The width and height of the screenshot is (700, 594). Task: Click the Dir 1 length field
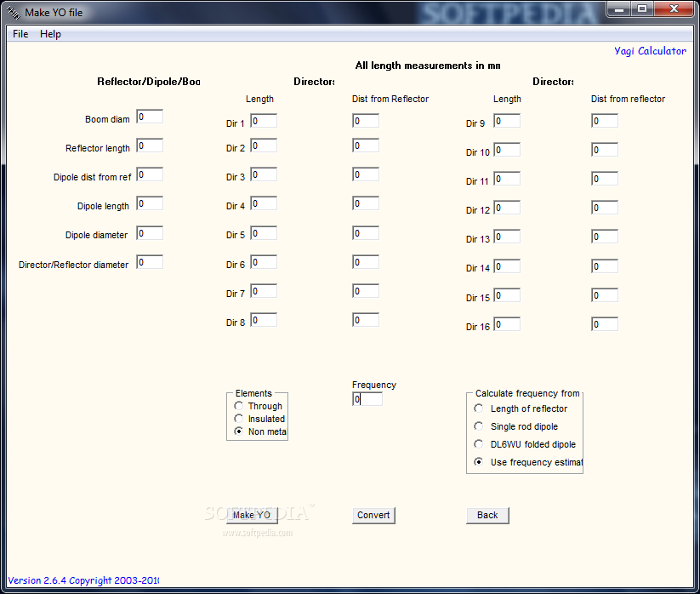tap(264, 121)
